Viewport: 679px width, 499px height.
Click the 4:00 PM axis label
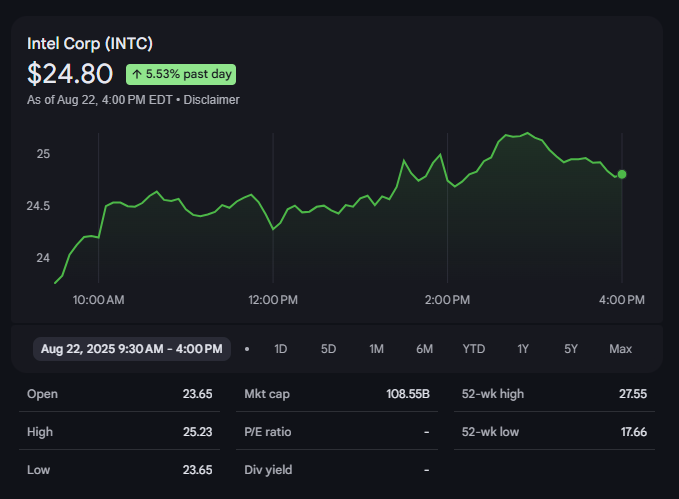(x=622, y=300)
